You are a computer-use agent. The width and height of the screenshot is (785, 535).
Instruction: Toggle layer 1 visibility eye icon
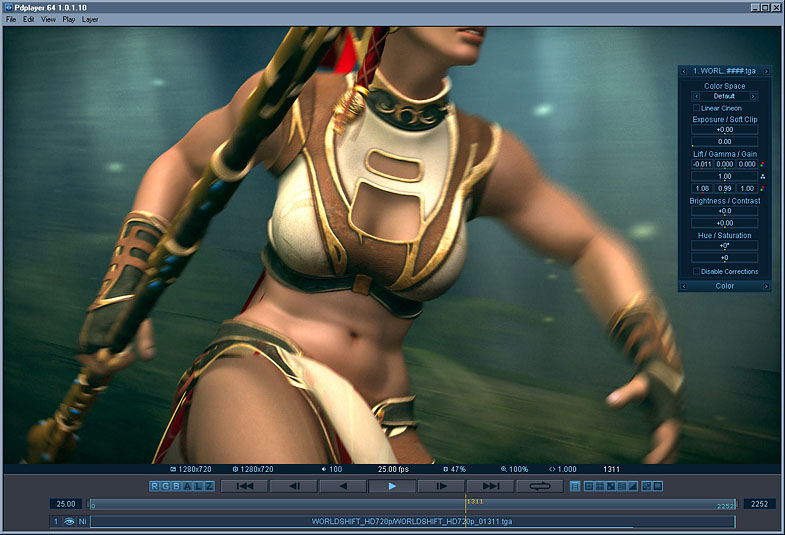[x=70, y=521]
